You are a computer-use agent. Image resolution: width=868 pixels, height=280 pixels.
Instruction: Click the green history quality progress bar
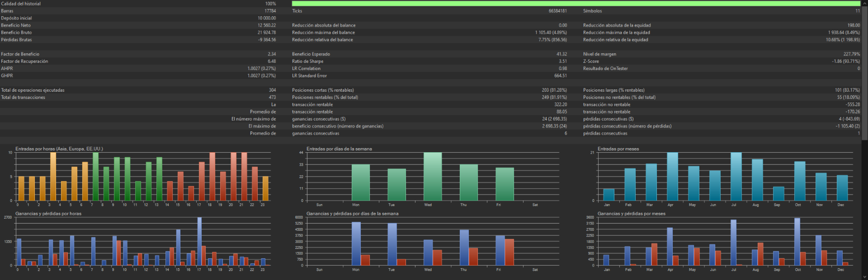pyautogui.click(x=576, y=4)
